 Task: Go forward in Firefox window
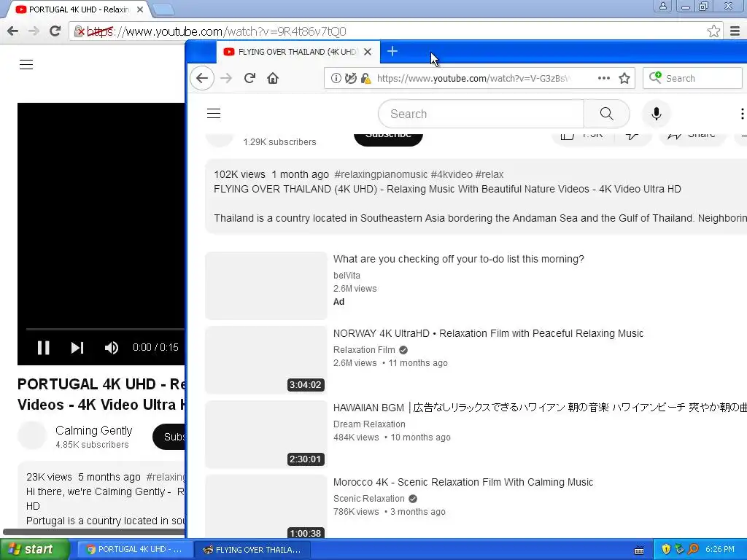pyautogui.click(x=226, y=78)
